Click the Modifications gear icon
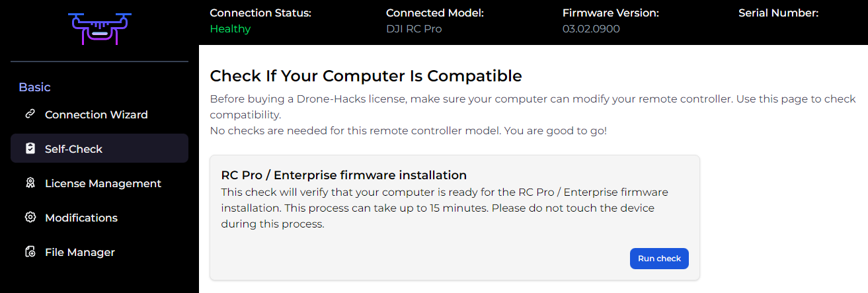This screenshot has width=868, height=293. [30, 218]
